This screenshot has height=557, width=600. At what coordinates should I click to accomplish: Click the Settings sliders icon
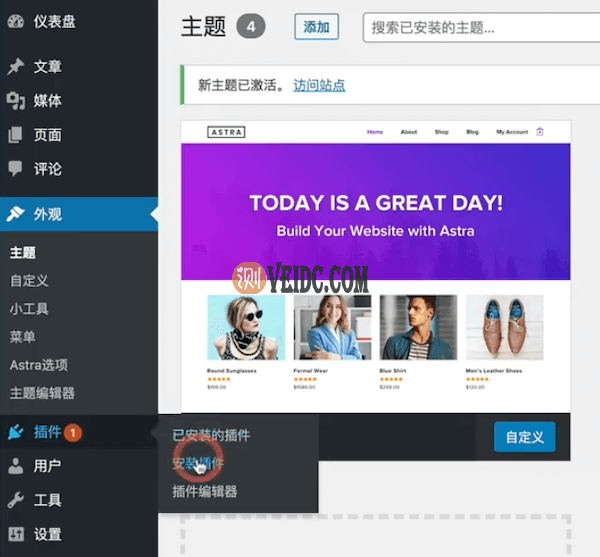(x=15, y=534)
